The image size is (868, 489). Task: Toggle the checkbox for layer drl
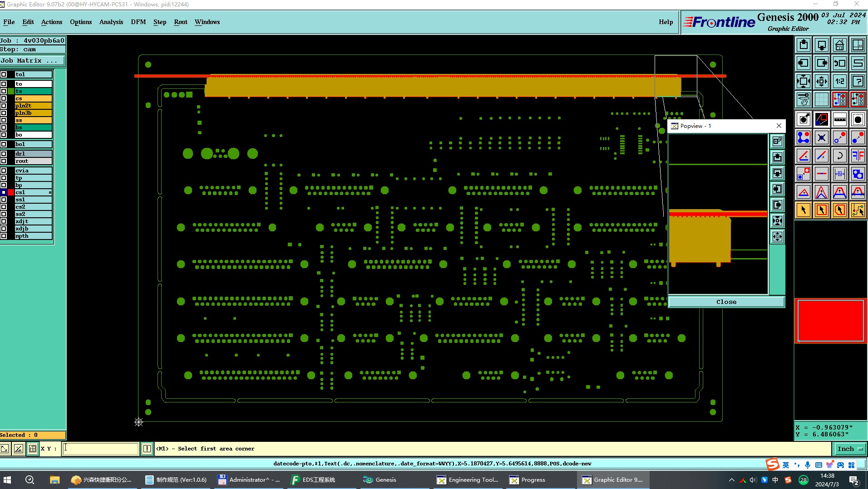coord(4,154)
